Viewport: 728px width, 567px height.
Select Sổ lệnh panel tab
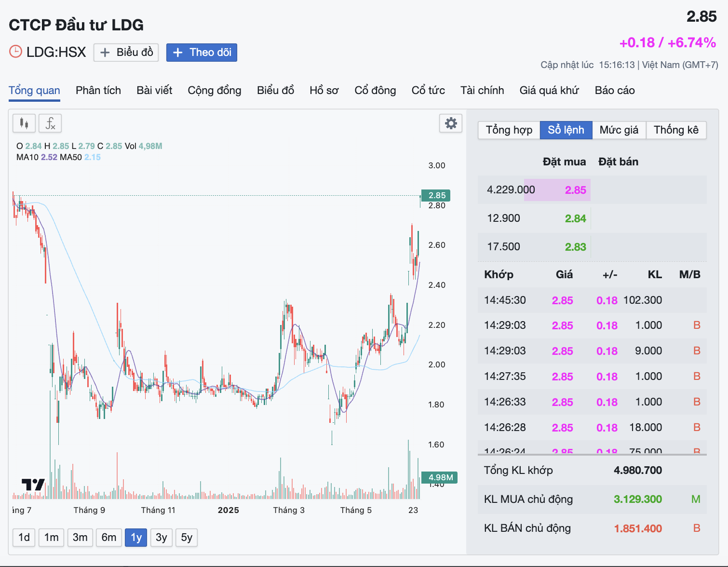pos(566,130)
